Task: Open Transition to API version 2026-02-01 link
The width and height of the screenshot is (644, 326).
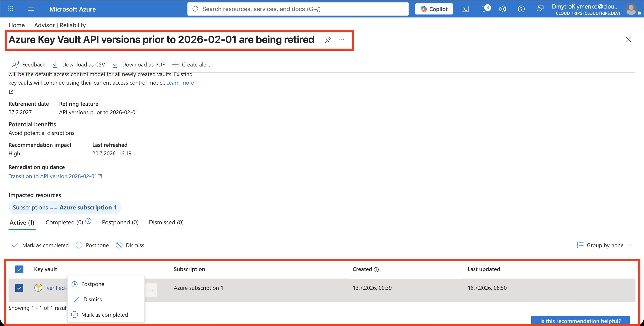Action: [x=55, y=176]
